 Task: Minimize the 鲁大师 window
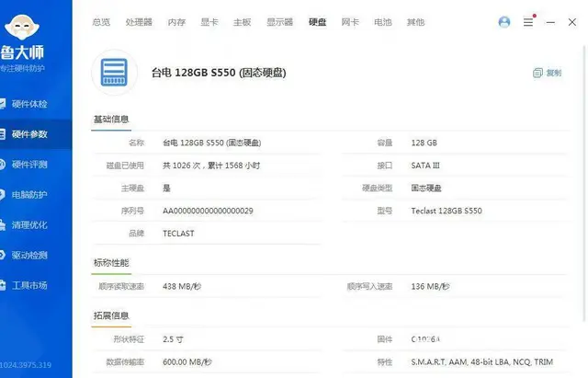click(x=550, y=22)
